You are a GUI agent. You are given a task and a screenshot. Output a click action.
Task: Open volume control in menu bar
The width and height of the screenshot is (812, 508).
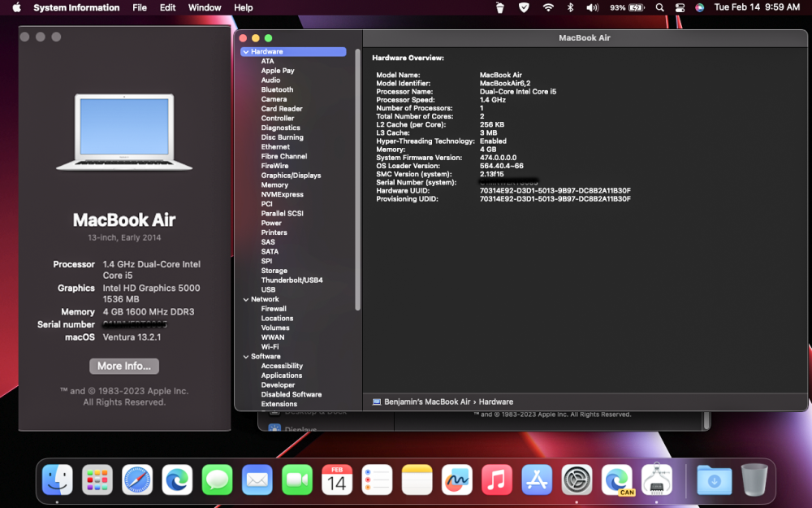(592, 7)
